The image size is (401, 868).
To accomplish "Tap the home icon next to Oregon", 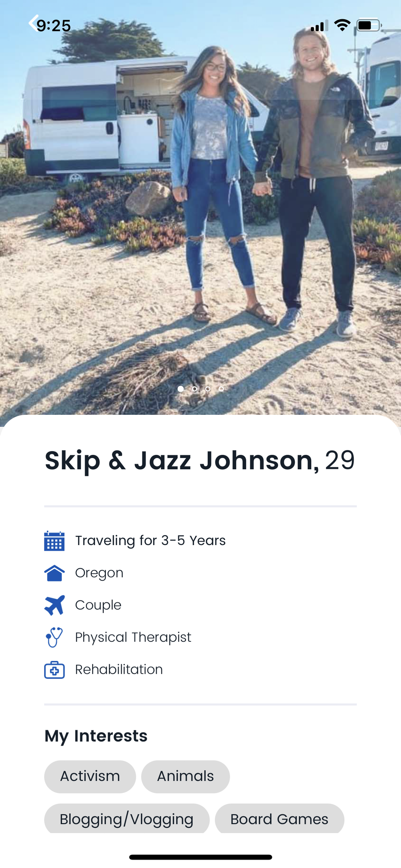I will tap(54, 573).
